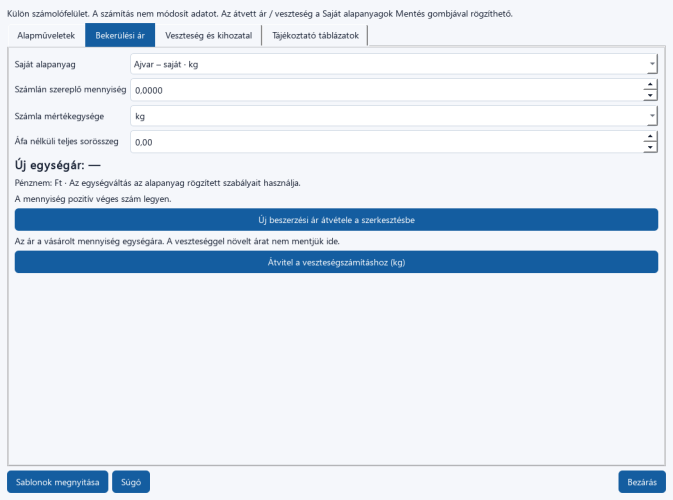Open the Tájékoztató táblázatok tab
Image resolution: width=673 pixels, height=500 pixels.
coord(315,36)
